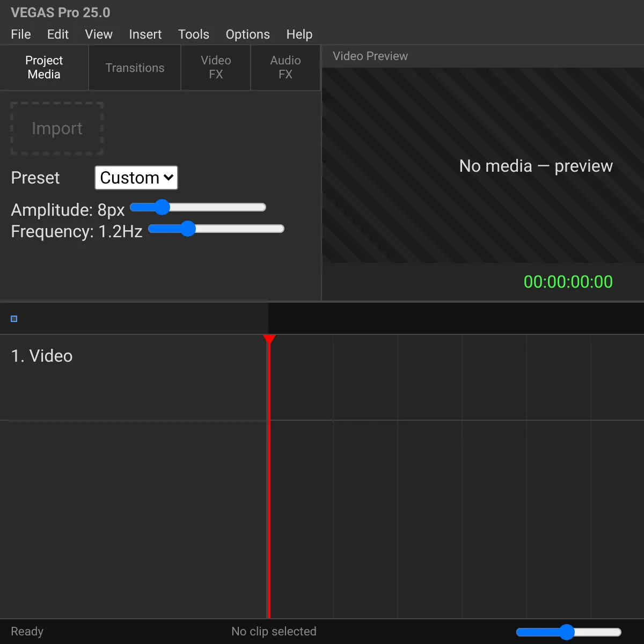644x644 pixels.
Task: Click the small blue square timeline icon
Action: [x=14, y=319]
